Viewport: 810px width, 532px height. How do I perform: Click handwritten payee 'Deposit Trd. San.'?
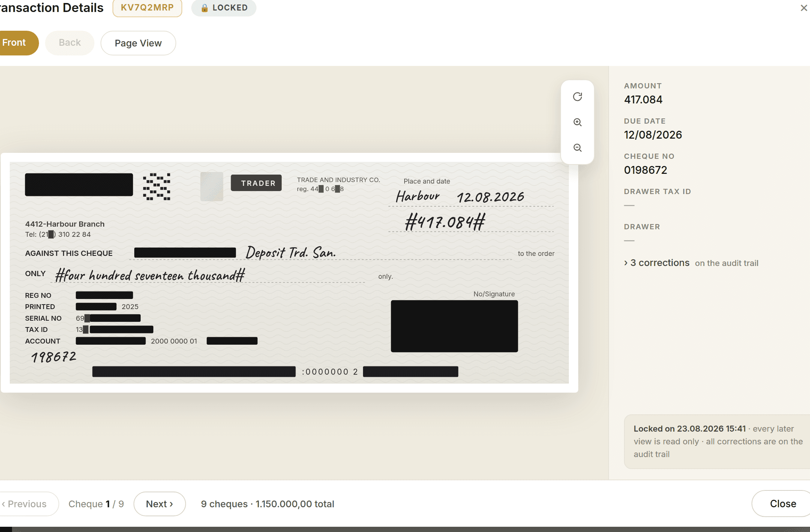[x=291, y=253]
